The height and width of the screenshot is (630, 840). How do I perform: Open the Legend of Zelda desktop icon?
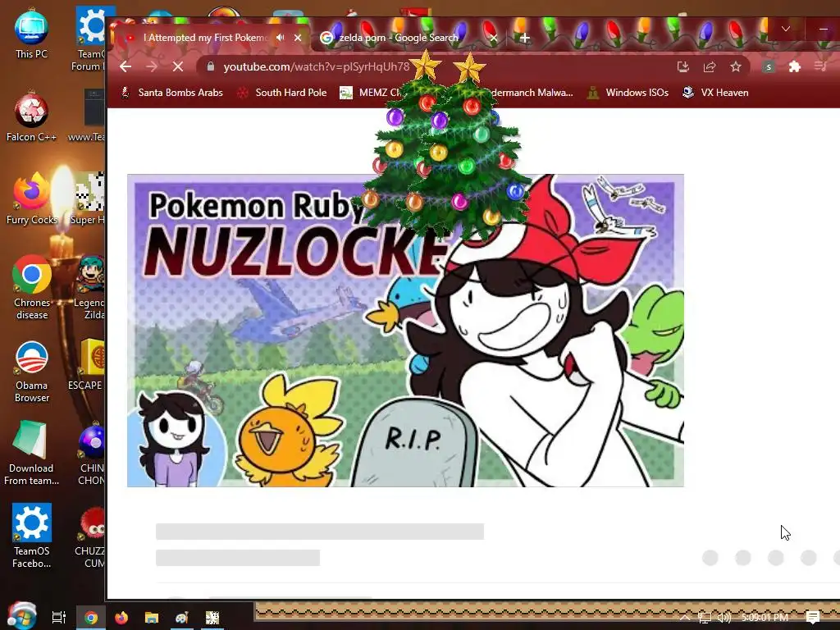click(x=90, y=288)
